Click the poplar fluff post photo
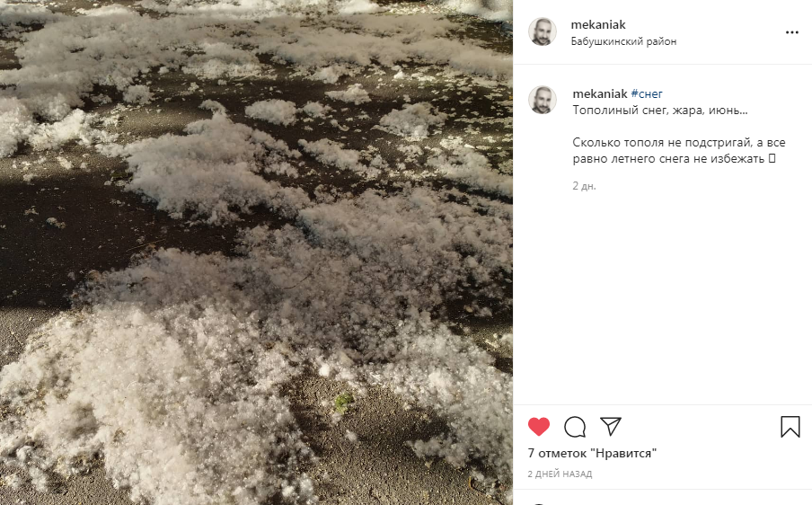 (256, 252)
